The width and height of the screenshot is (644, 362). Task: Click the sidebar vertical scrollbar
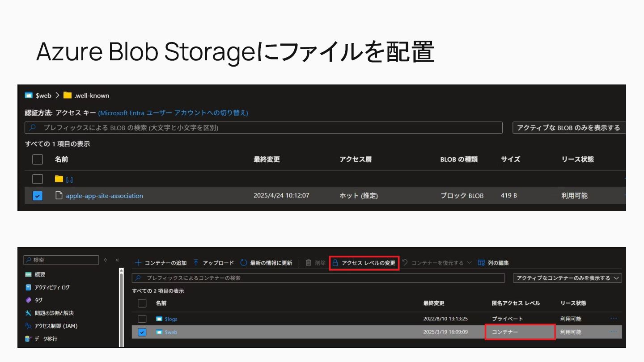[121, 307]
